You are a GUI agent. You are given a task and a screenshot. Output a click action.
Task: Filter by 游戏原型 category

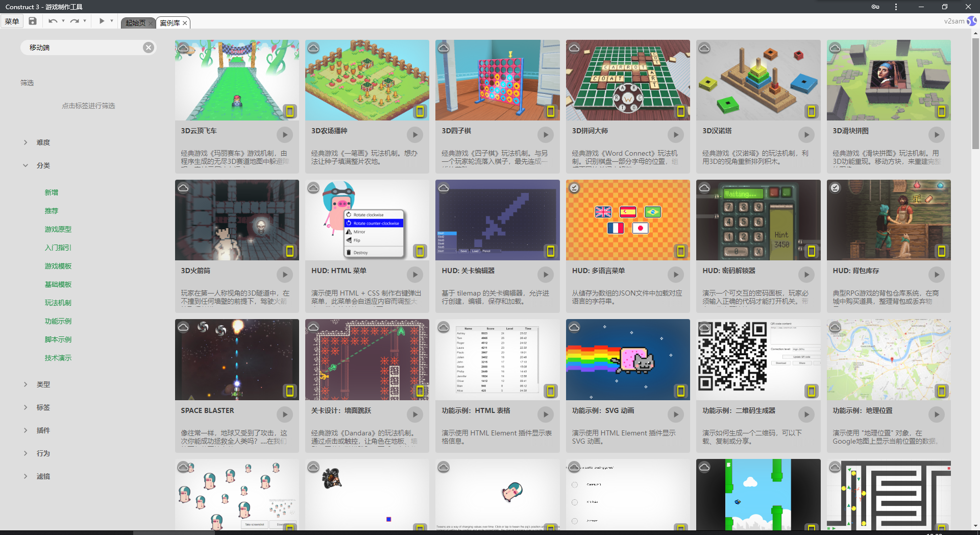58,229
